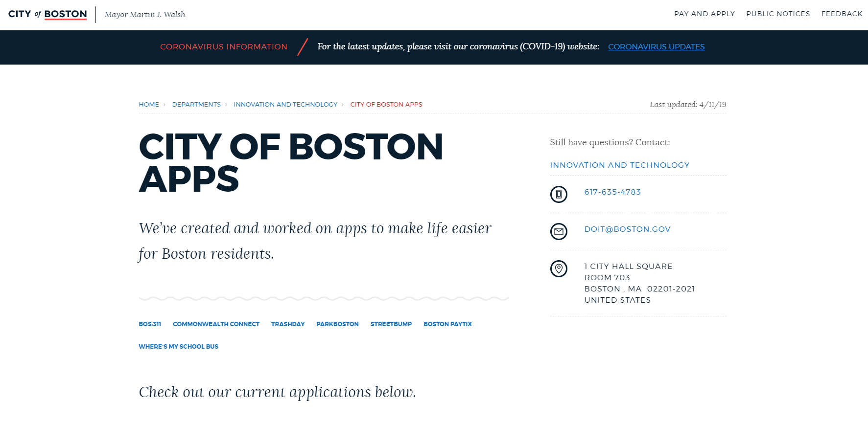Click the map pin location icon
Viewport: 868px width, 446px height.
click(x=559, y=268)
